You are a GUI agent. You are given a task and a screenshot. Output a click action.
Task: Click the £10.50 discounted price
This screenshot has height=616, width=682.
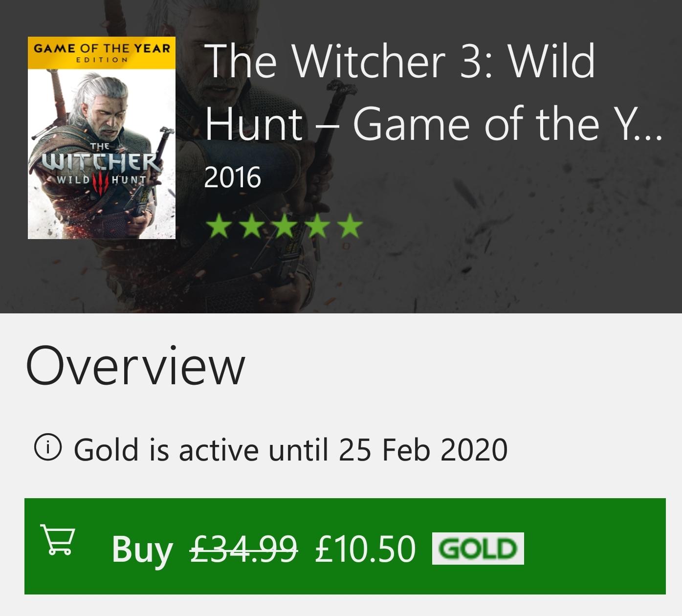tap(365, 549)
